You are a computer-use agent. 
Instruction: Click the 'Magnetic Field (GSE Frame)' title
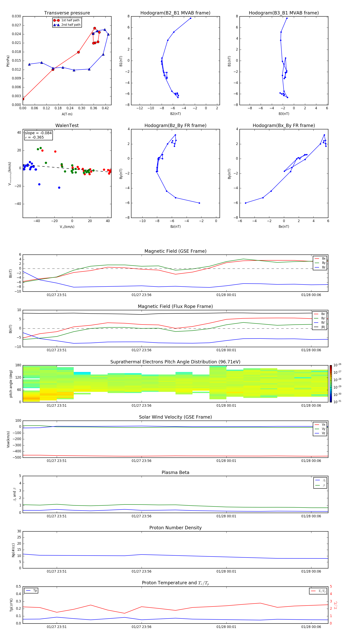click(175, 251)
